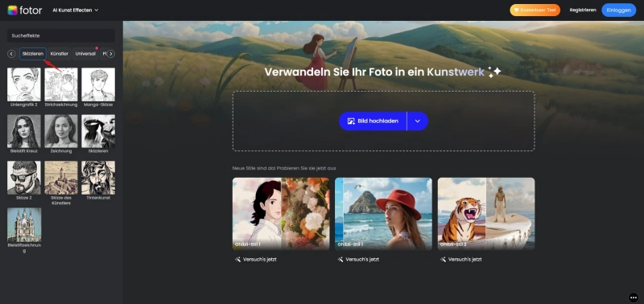644x304 pixels.
Task: Click the Bild hochladen button
Action: (x=373, y=121)
